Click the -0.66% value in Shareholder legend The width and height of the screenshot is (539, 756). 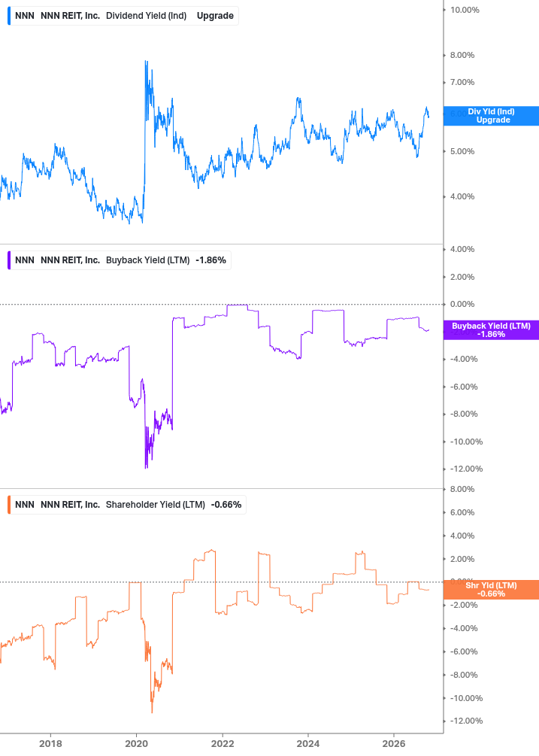point(226,504)
